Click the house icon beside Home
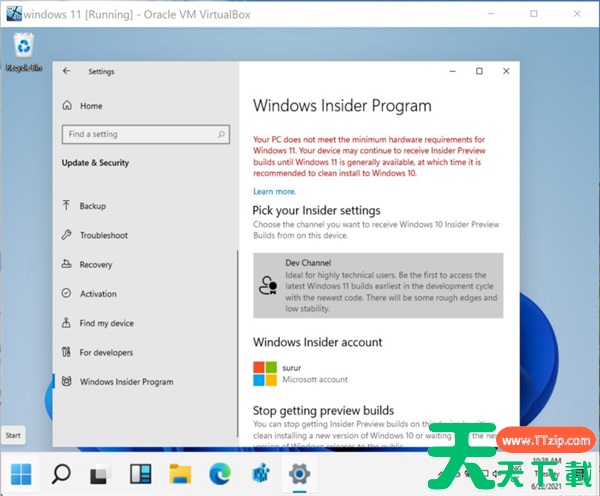 click(x=67, y=105)
